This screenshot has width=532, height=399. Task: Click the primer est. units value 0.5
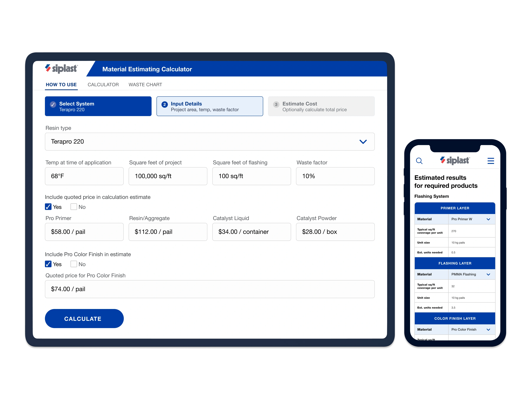(453, 253)
